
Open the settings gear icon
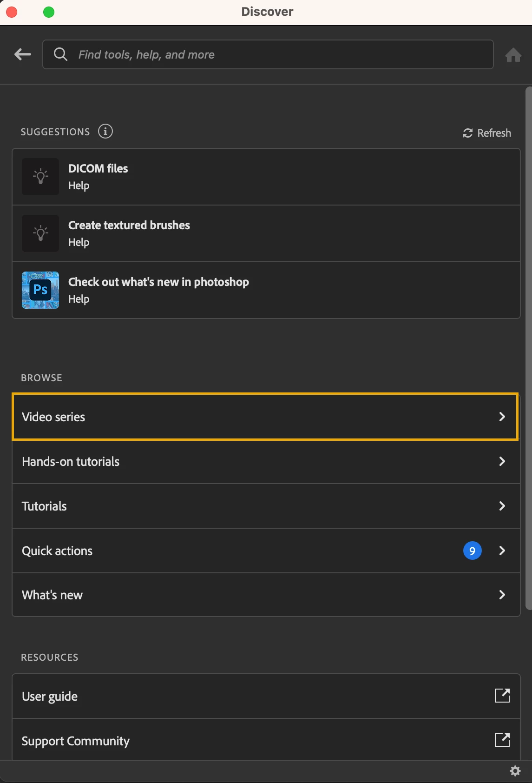tap(515, 771)
